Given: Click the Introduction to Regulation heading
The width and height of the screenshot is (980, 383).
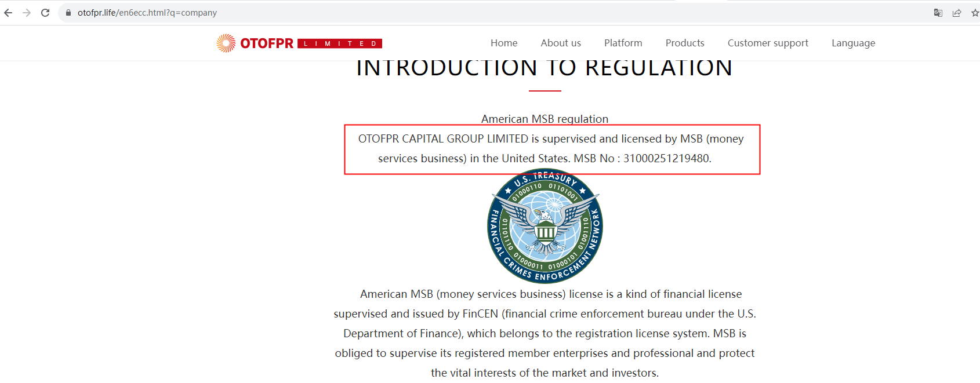Looking at the screenshot, I should 545,68.
